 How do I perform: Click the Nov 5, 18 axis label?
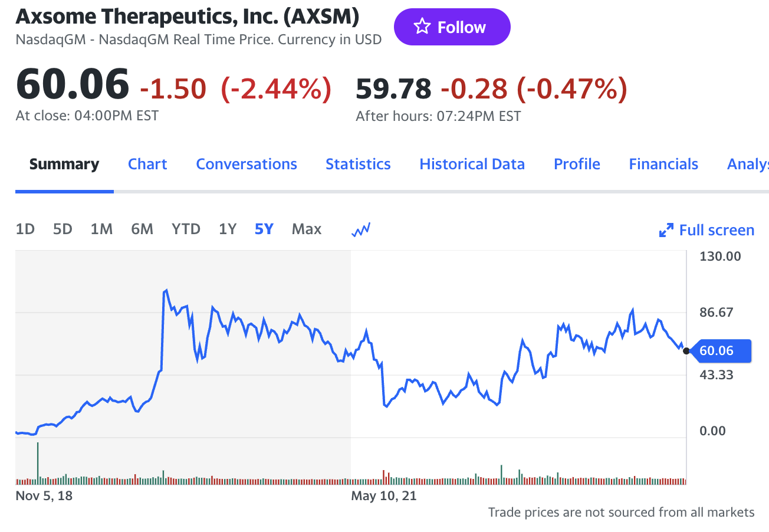coord(44,496)
